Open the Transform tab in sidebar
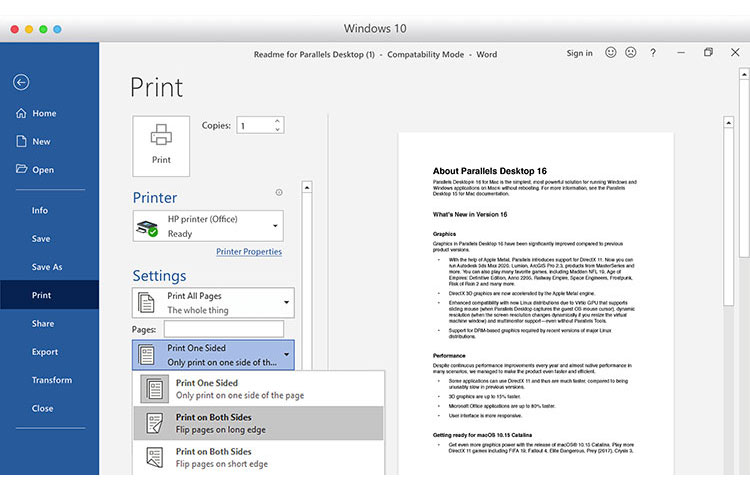The image size is (750, 490). pos(52,380)
